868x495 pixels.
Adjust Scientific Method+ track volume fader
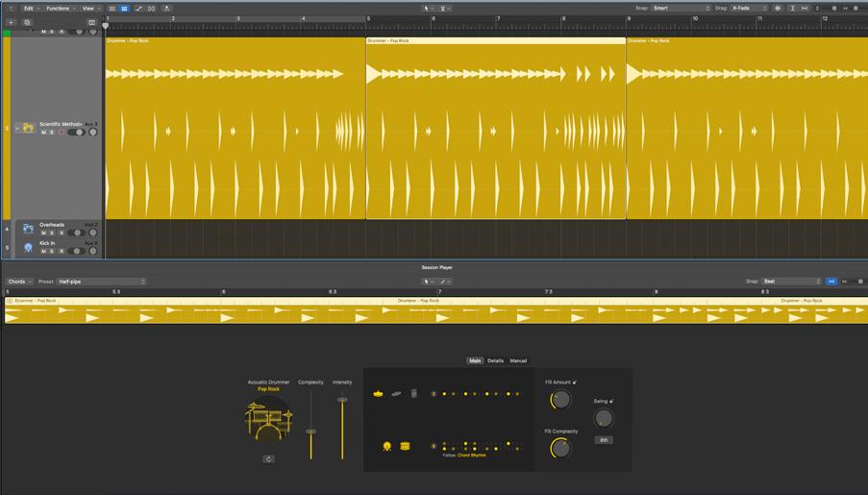(76, 133)
